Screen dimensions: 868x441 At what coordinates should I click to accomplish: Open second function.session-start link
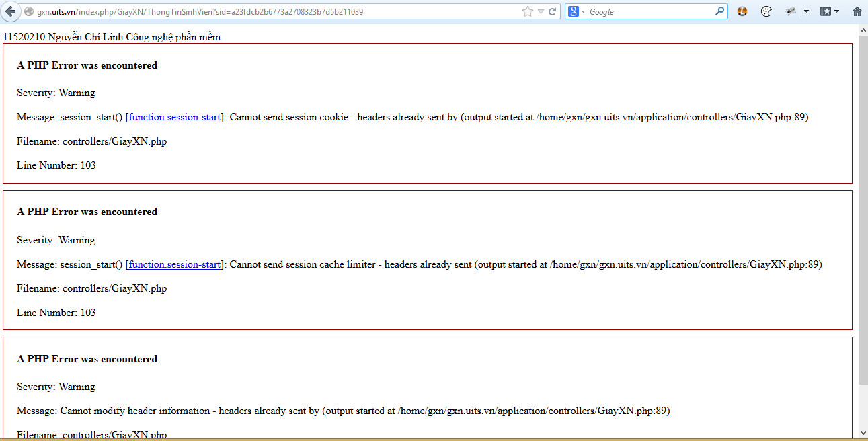pyautogui.click(x=174, y=264)
